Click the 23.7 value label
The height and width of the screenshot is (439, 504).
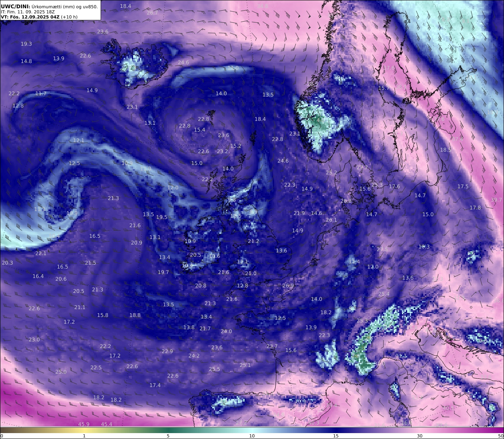(x=272, y=346)
